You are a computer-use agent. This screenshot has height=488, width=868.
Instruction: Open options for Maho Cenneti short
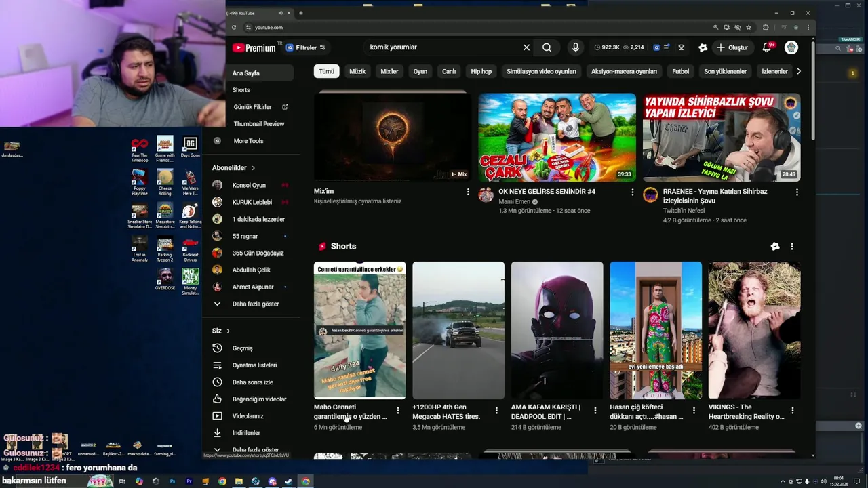[398, 410]
